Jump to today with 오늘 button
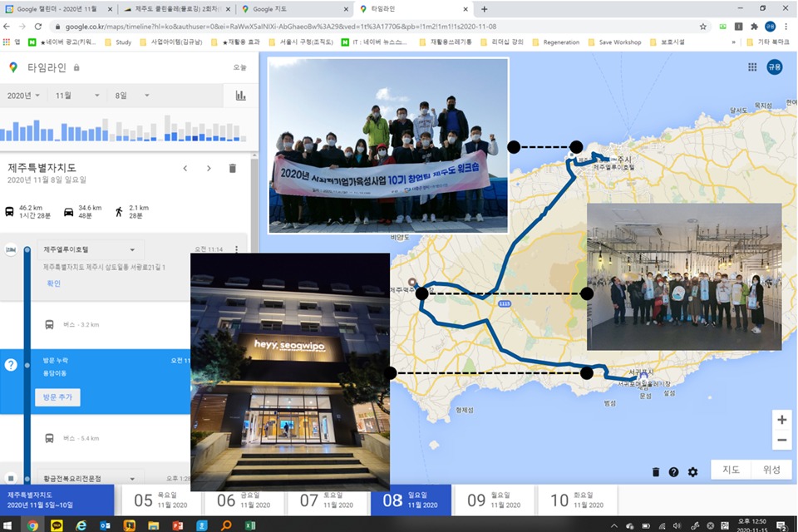Image resolution: width=798 pixels, height=532 pixels. (x=239, y=67)
